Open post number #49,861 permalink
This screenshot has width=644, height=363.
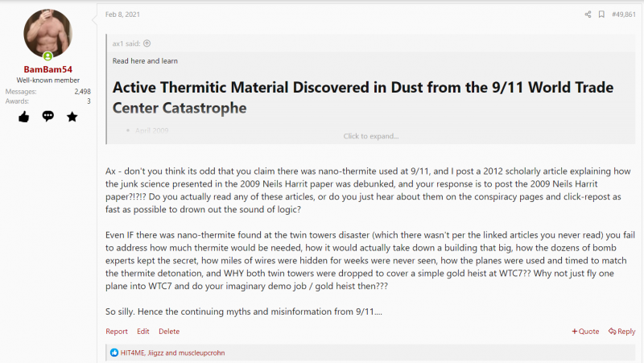coord(623,14)
